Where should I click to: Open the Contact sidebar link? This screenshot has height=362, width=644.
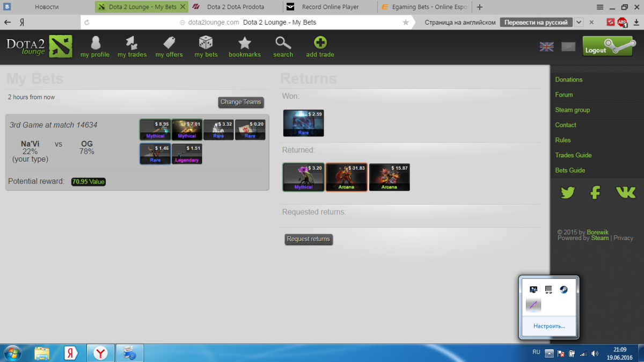pyautogui.click(x=566, y=125)
